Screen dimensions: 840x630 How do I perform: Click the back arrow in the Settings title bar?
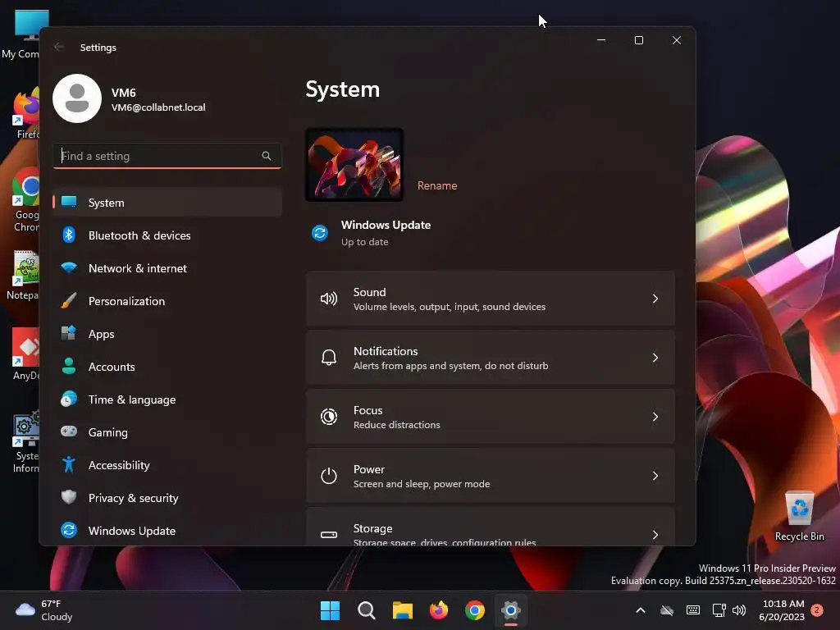pyautogui.click(x=59, y=47)
